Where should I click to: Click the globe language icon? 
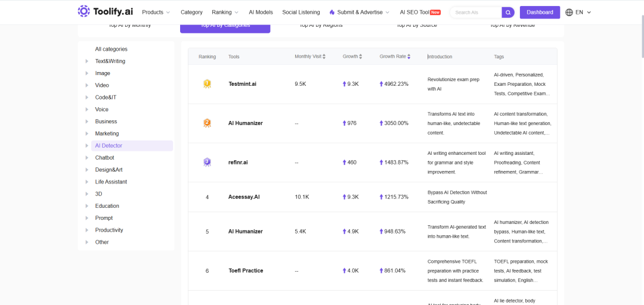pyautogui.click(x=569, y=13)
